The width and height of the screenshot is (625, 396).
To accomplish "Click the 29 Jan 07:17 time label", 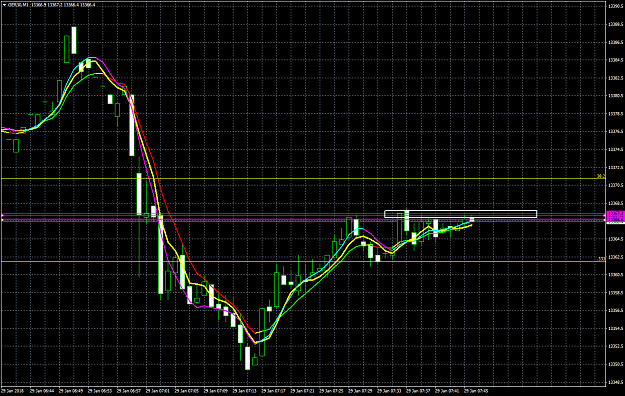I will [x=274, y=391].
